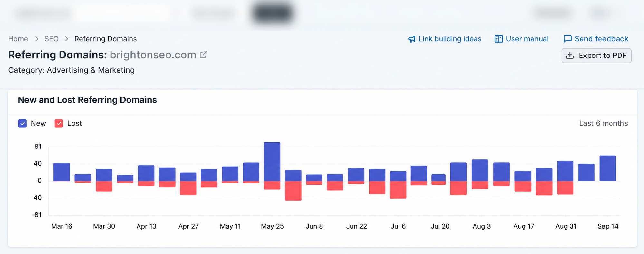Click the Jun 22 axis label

point(357,226)
